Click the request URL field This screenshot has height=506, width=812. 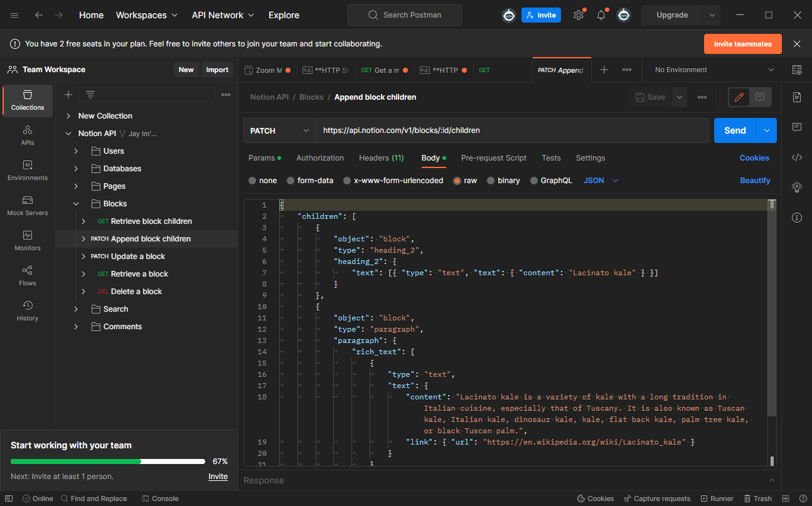point(512,130)
